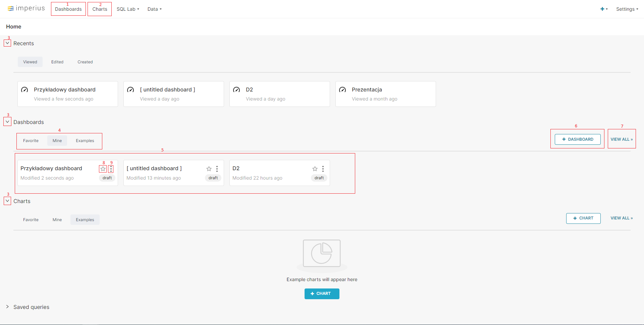The width and height of the screenshot is (644, 325).
Task: Favorite the Przykładowy dashboard with star
Action: (103, 169)
